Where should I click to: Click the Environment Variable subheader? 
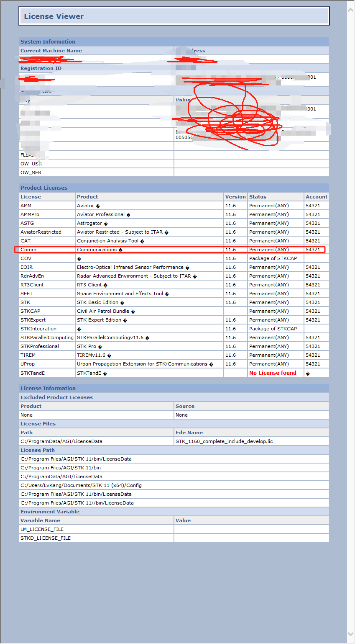click(x=174, y=512)
